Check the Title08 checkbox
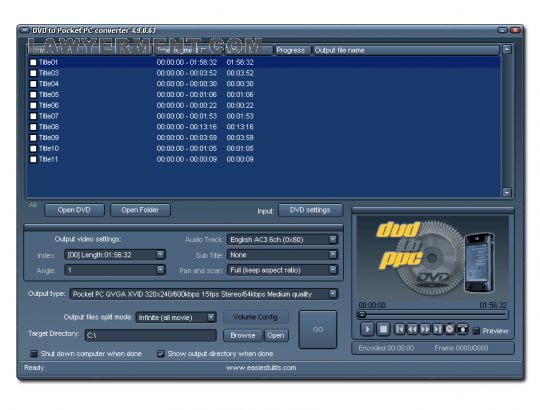 pos(33,127)
